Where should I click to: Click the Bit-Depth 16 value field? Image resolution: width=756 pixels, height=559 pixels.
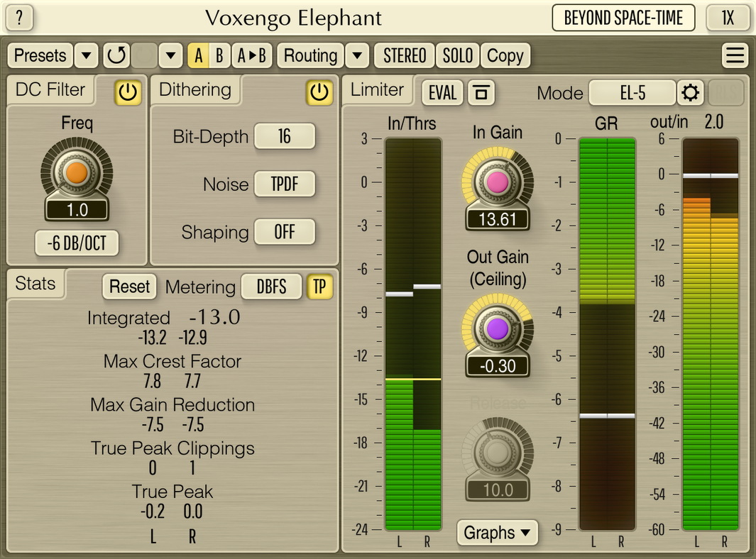click(285, 137)
